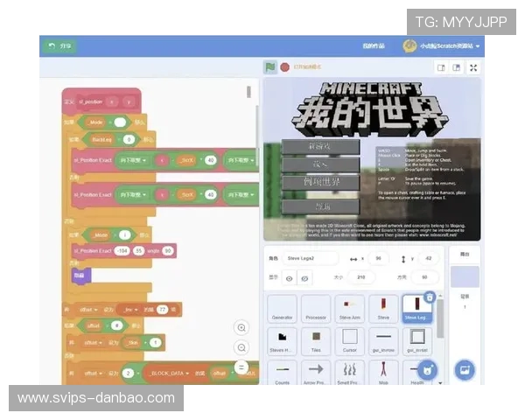This screenshot has width=525, height=420.
Task: Show the sprite using eye toggle
Action: coord(290,277)
